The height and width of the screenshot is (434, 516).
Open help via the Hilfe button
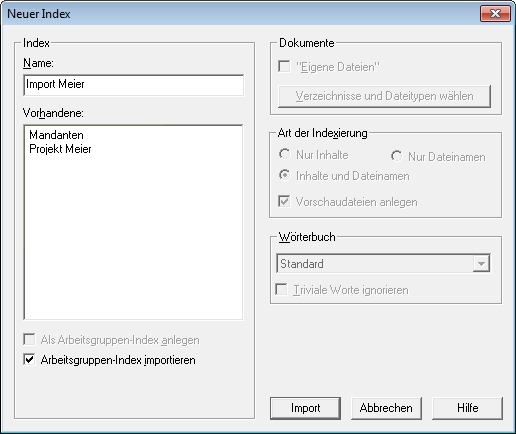(x=467, y=408)
